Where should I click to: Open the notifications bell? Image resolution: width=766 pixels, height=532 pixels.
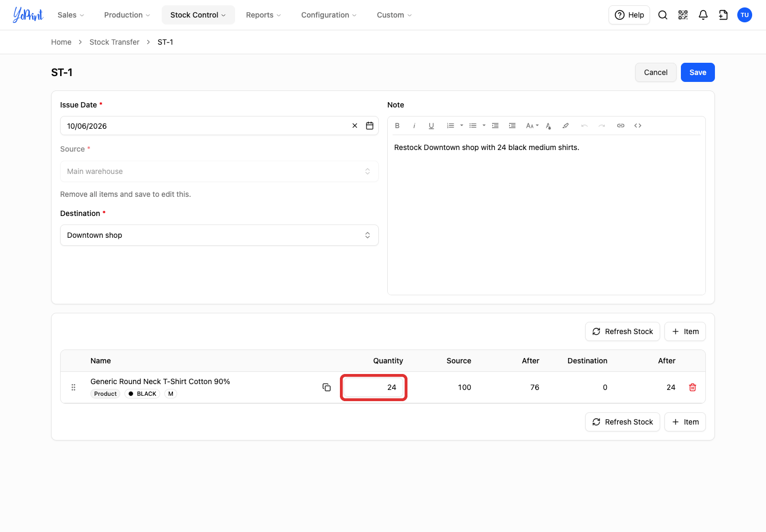[703, 15]
